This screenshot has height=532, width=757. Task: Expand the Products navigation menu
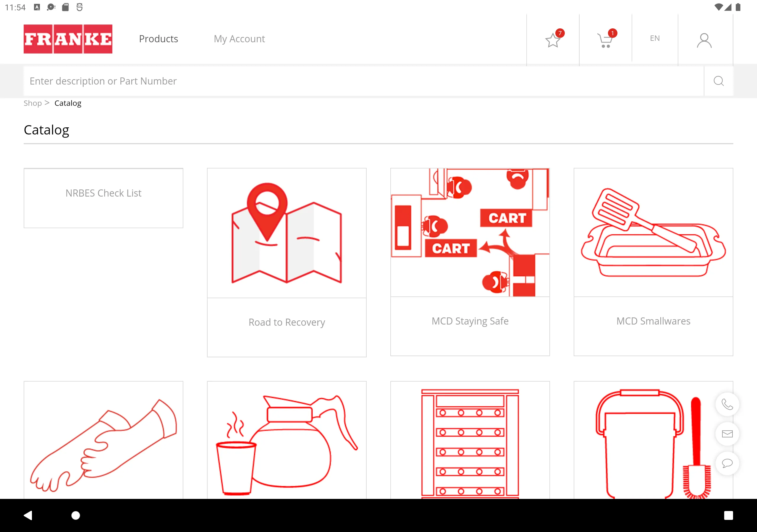tap(158, 39)
